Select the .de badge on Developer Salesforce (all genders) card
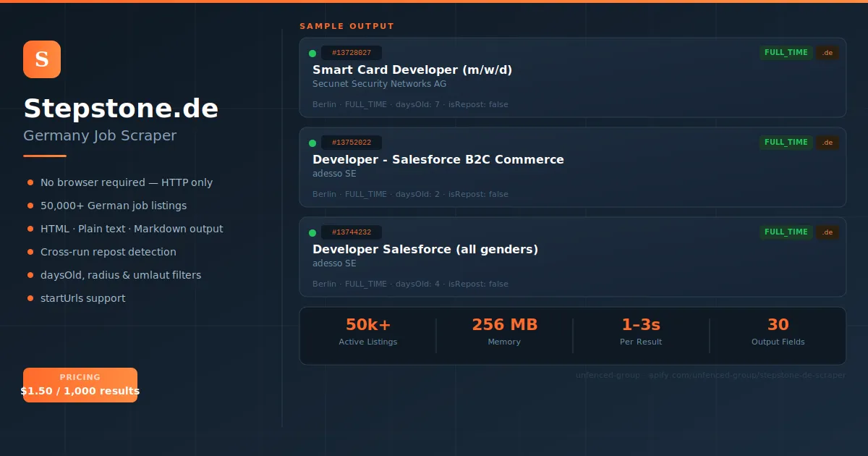Screen dimensions: 868x456 [x=827, y=232]
